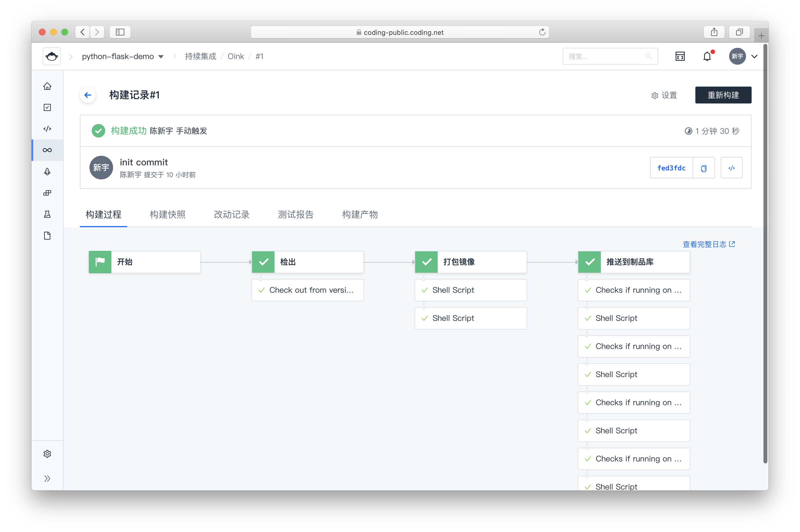Click the artifact/package icon in sidebar

[48, 193]
